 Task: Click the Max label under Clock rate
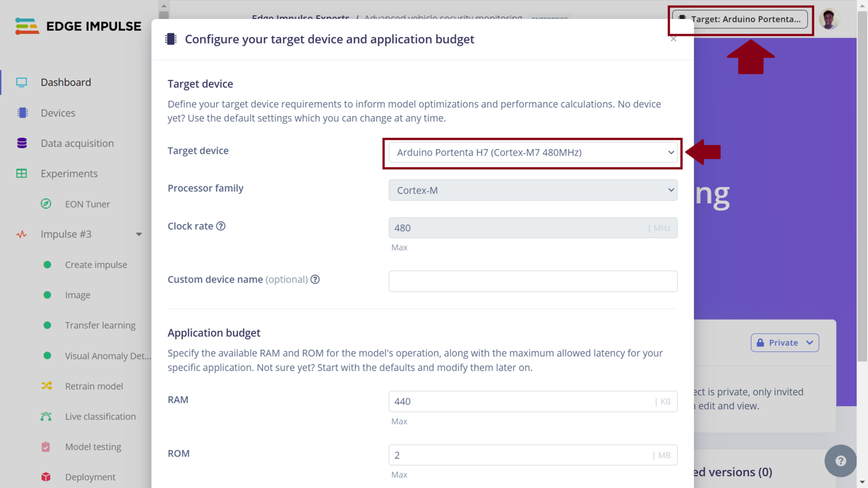tap(399, 247)
